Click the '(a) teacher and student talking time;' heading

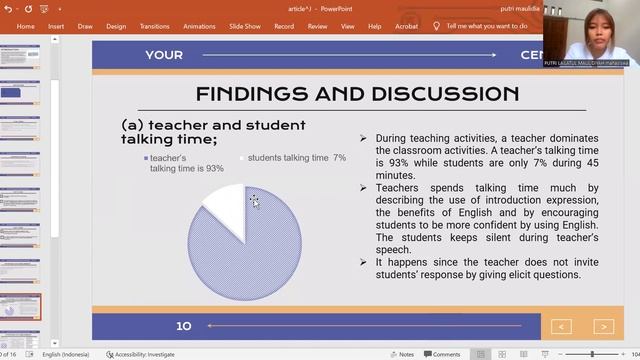[x=213, y=132]
